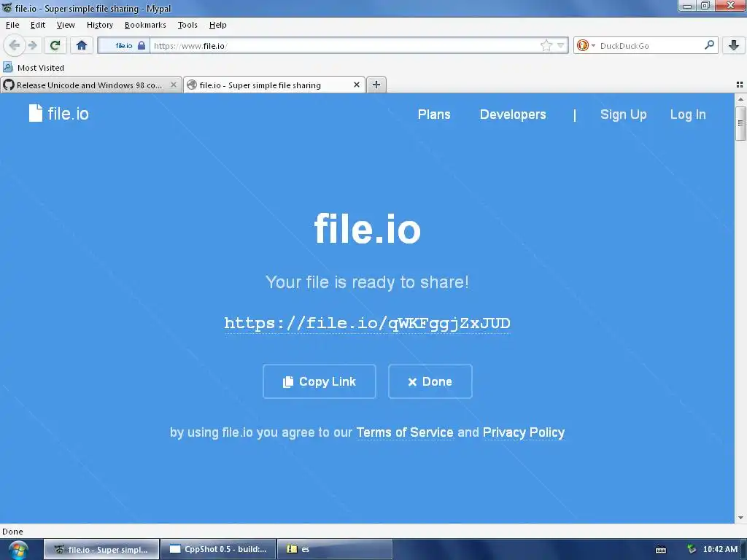
Task: Switch to the Release Unicode and Windows 98 tab
Action: [91, 85]
